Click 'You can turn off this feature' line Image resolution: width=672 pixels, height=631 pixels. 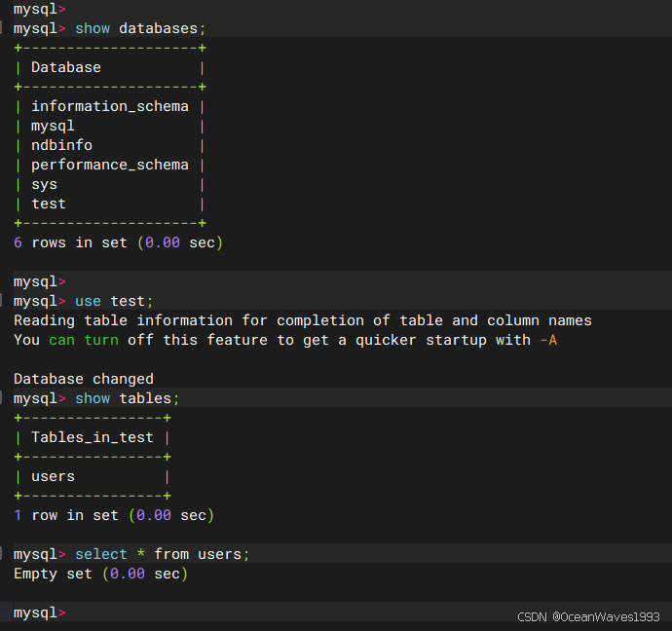click(x=285, y=340)
